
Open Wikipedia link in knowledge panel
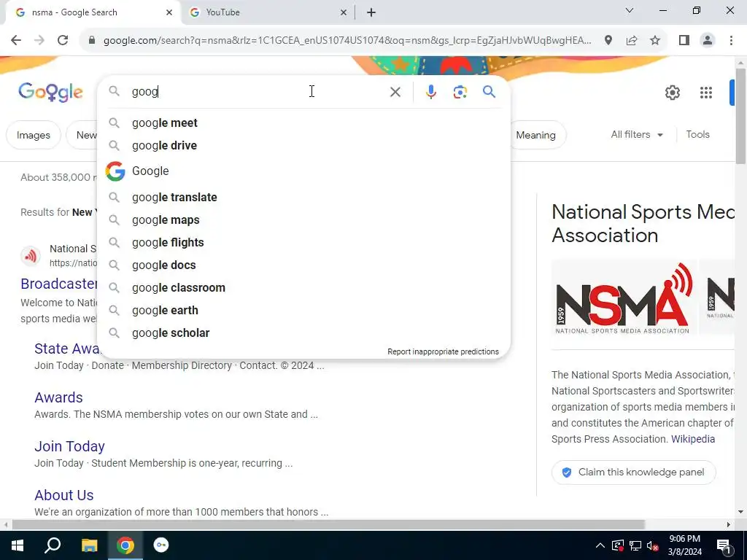point(693,439)
